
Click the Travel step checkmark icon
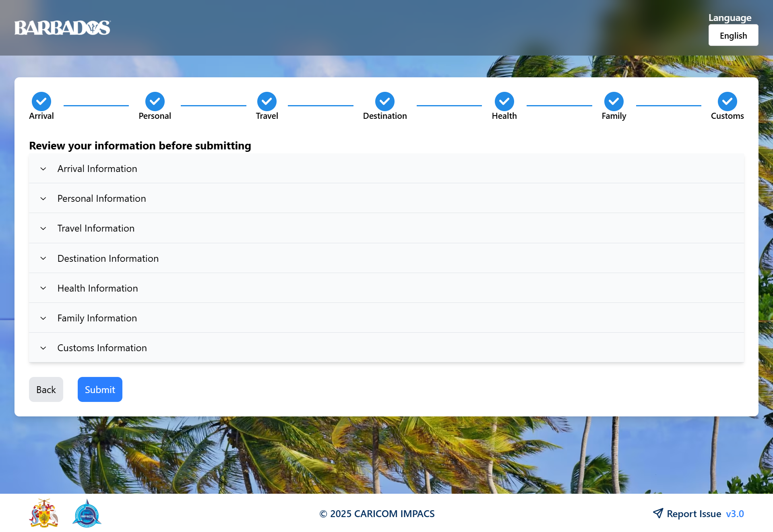(x=267, y=101)
